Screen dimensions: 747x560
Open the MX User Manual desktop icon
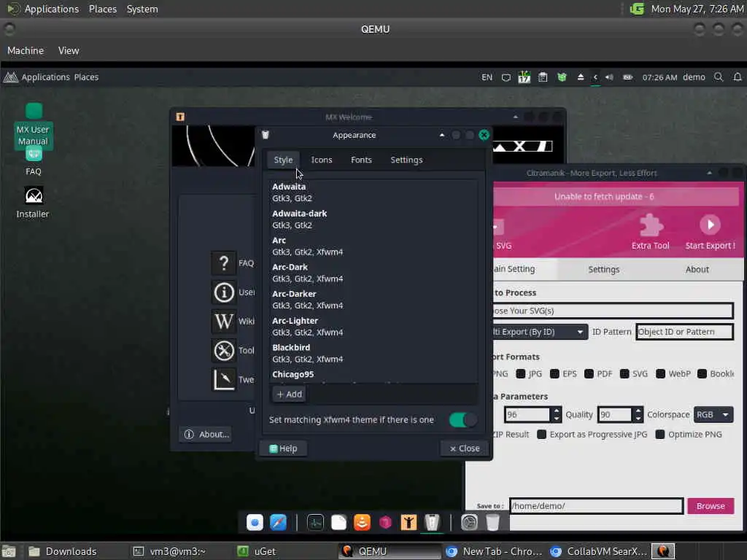(34, 112)
